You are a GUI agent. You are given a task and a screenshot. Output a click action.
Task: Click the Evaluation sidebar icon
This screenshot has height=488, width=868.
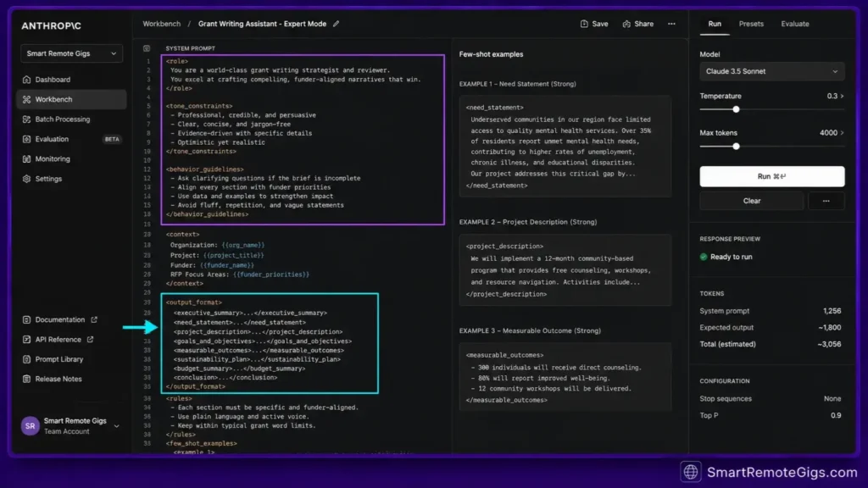(x=26, y=140)
